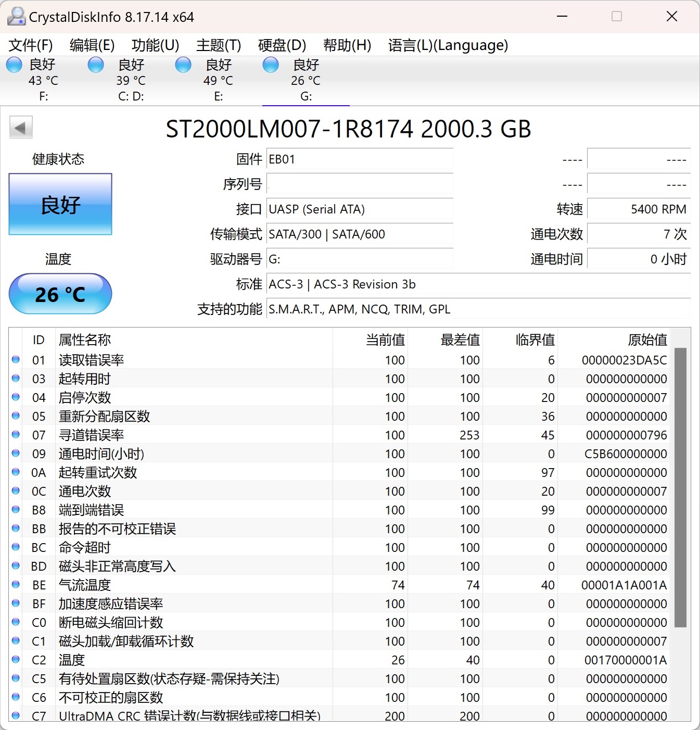Click the interface field UASP (Serial ATA)
The image size is (700, 730).
point(360,209)
